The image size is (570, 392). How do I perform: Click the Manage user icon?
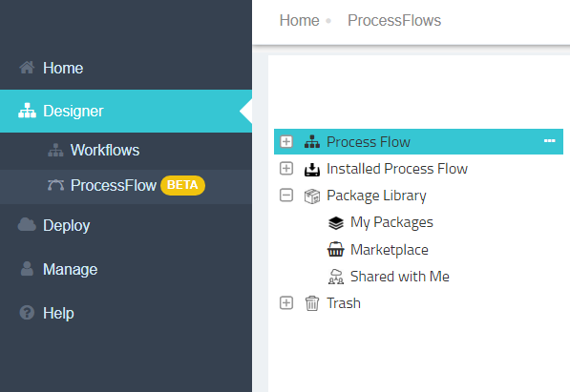[x=27, y=269]
